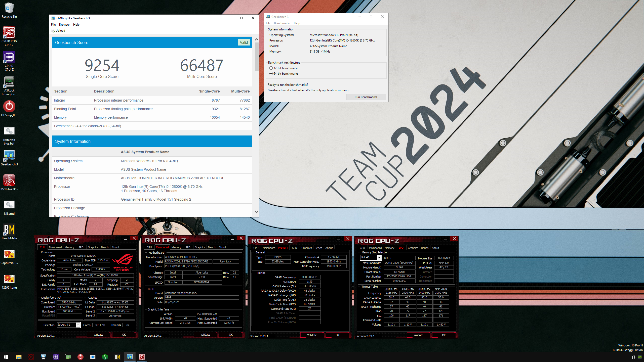This screenshot has width=644, height=362.
Task: Open the red power-button taskbar icon
Action: pos(80,357)
